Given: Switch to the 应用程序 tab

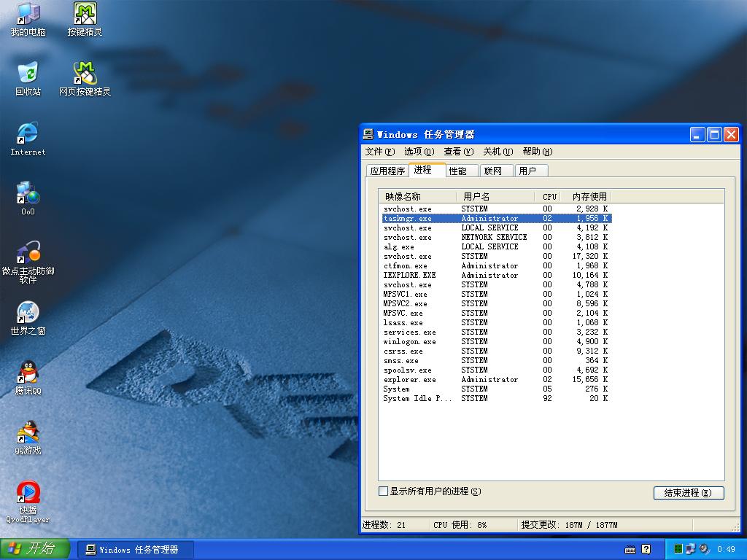Looking at the screenshot, I should 387,171.
